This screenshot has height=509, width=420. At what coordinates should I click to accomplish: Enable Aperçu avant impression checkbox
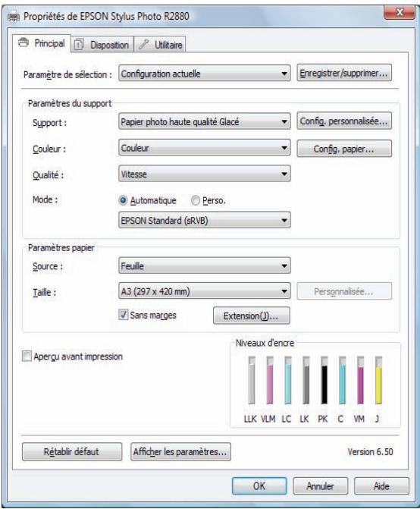point(27,356)
